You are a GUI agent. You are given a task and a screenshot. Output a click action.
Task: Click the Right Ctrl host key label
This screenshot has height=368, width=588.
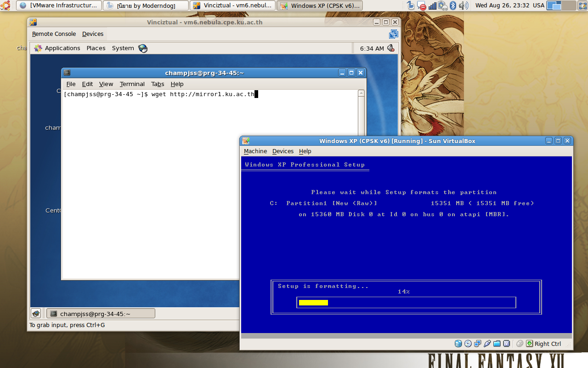548,344
